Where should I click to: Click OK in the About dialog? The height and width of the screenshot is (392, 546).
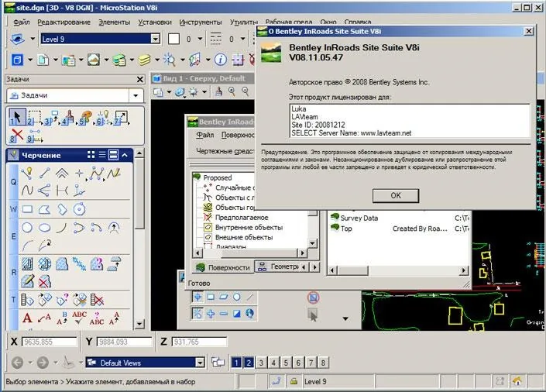396,195
